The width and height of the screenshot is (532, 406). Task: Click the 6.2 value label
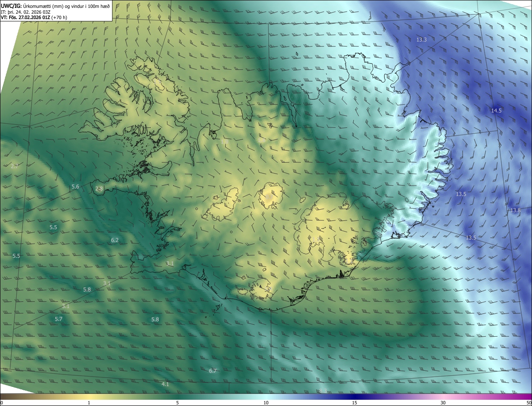tap(115, 240)
